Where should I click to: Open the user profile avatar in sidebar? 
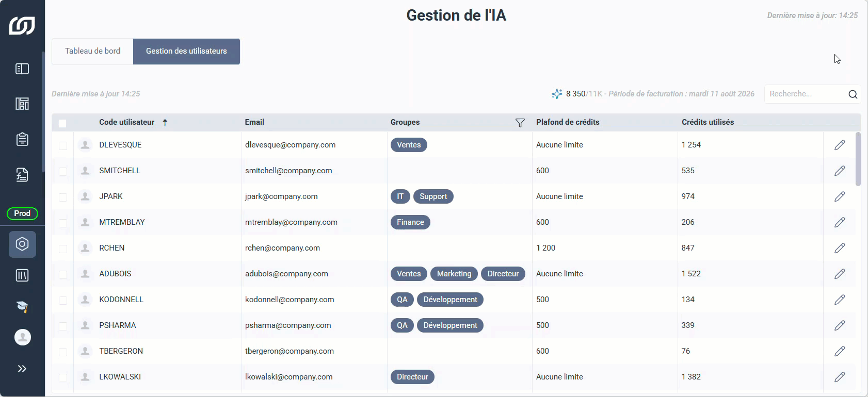coord(22,337)
